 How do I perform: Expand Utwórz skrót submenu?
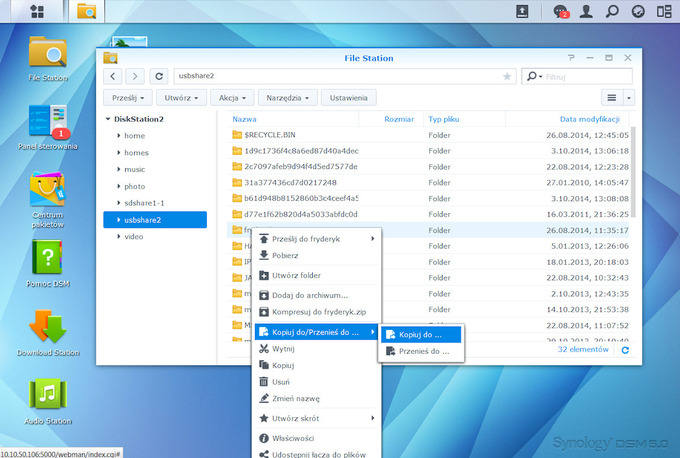[317, 418]
